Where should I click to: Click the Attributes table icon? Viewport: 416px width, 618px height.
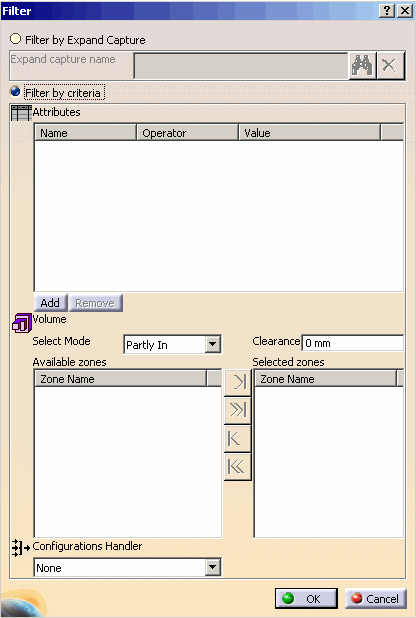(21, 113)
